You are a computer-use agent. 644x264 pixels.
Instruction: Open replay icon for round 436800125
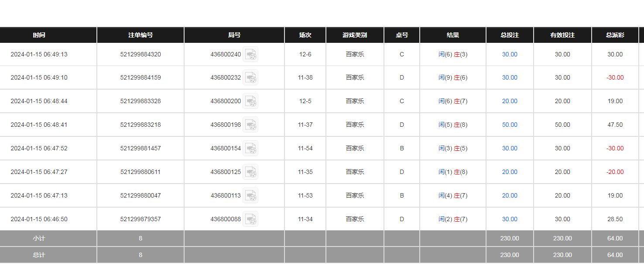[x=250, y=172]
